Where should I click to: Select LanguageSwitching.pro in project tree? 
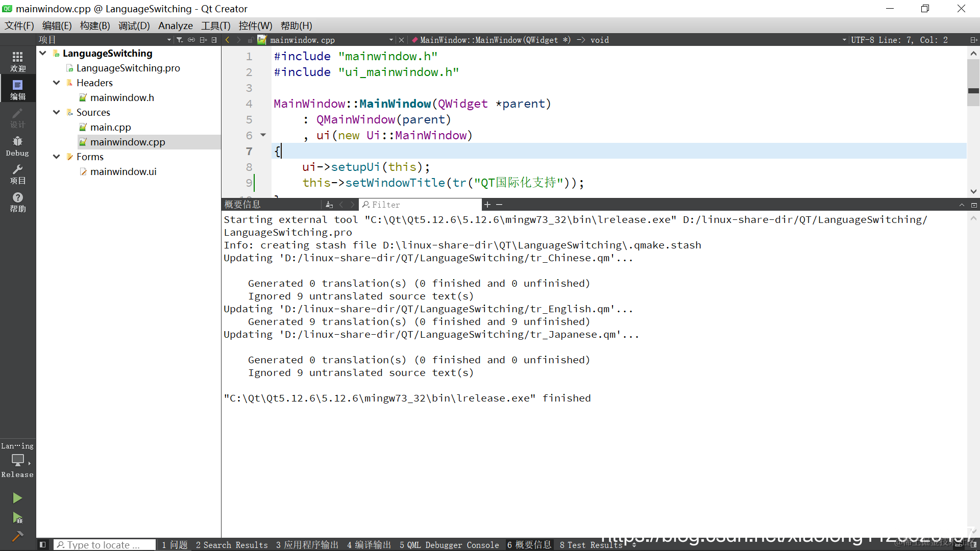coord(128,68)
